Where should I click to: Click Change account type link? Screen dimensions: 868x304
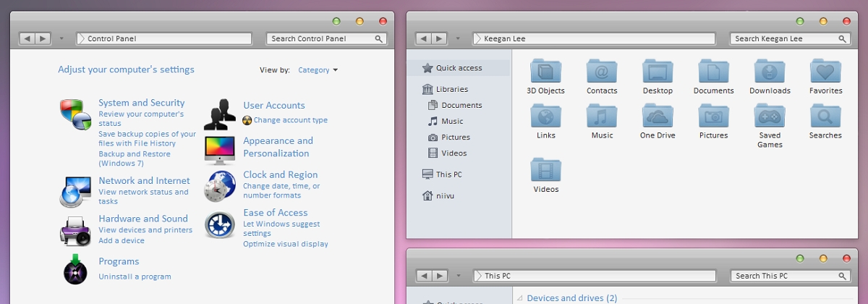click(291, 120)
